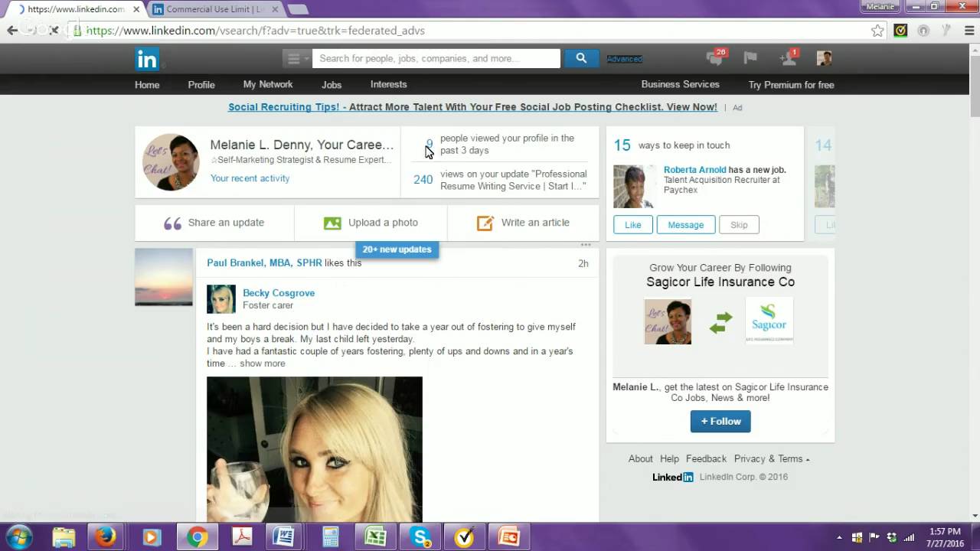This screenshot has width=980, height=551.
Task: Click Roberta Arnold's photo
Action: point(635,187)
